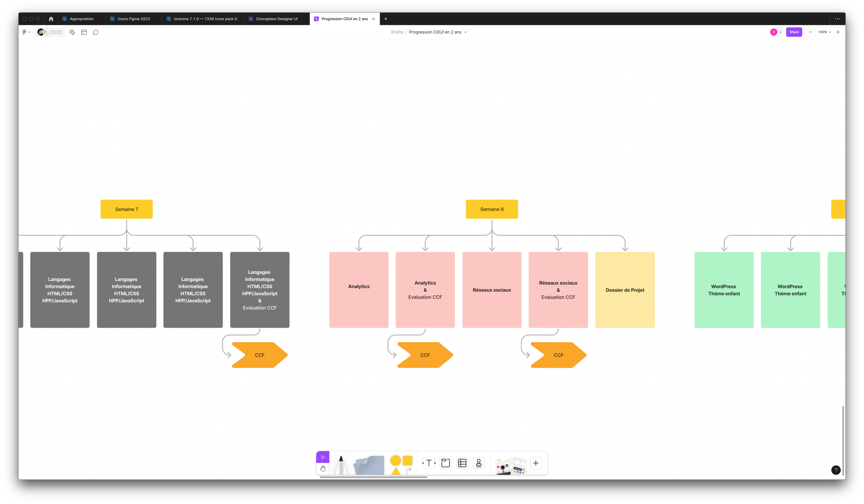The image size is (864, 504).
Task: Click the purple Share button
Action: pos(794,32)
